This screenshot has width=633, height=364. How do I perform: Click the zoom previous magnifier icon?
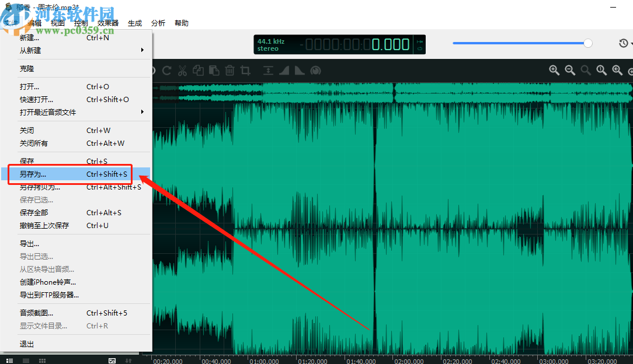tap(617, 71)
